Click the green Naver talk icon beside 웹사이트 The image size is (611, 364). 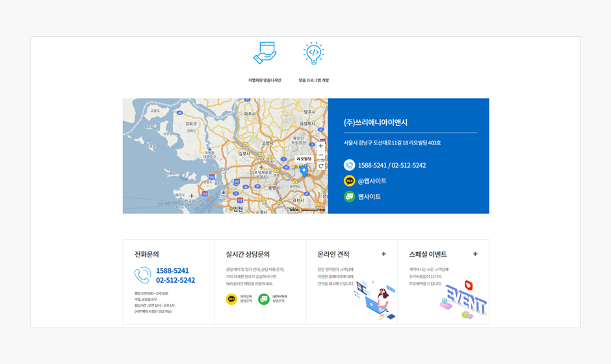point(349,196)
